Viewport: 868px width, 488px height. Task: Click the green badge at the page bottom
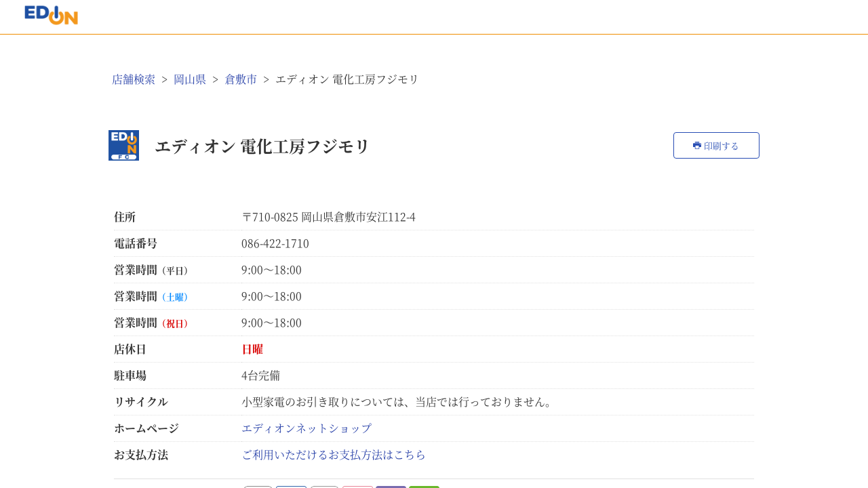pyautogui.click(x=424, y=486)
